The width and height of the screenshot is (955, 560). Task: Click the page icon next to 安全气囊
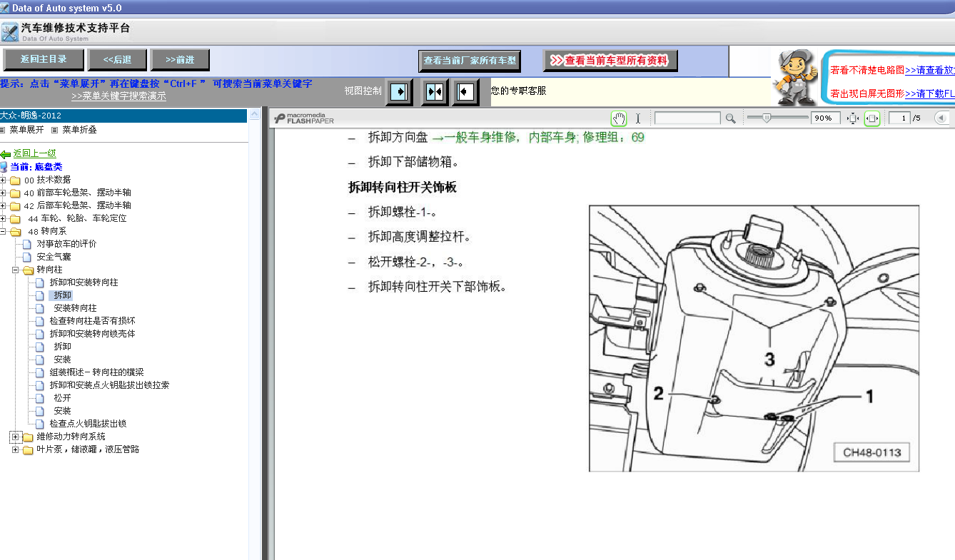pyautogui.click(x=27, y=257)
